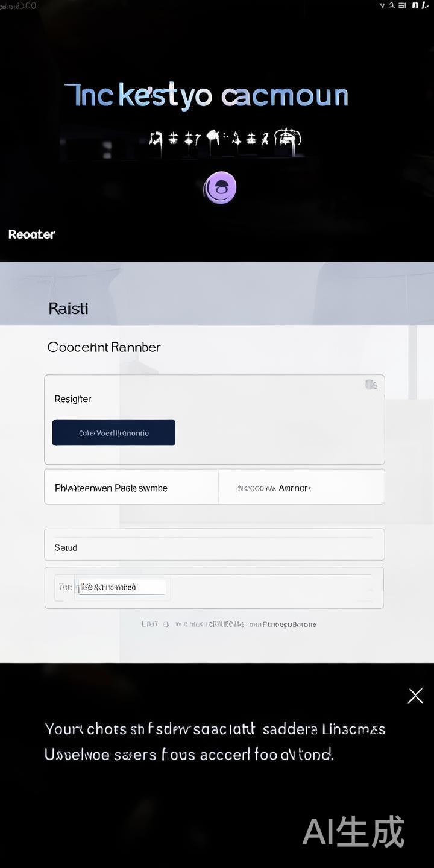Viewport: 434px width, 868px height.
Task: Tap the Raisti header title
Action: click(68, 309)
